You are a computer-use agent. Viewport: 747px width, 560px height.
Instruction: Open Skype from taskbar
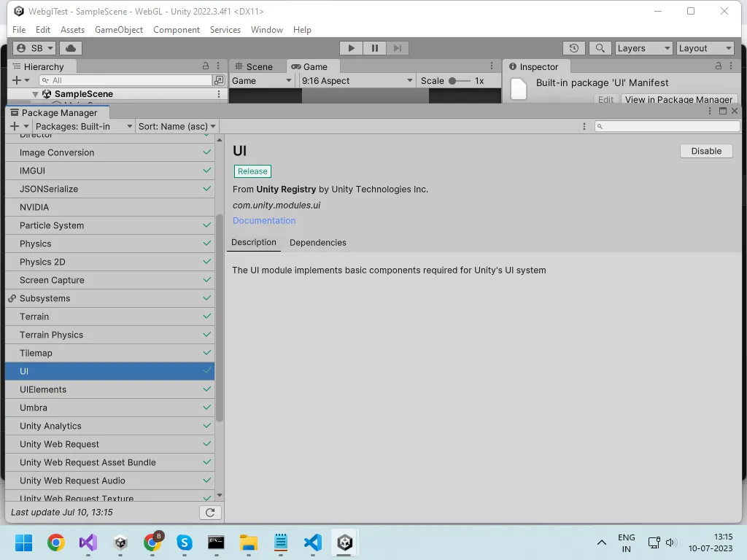click(x=185, y=542)
